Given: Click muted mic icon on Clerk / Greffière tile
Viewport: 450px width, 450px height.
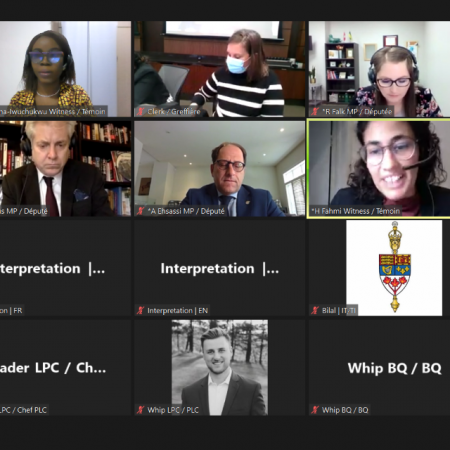Looking at the screenshot, I should pos(141,111).
